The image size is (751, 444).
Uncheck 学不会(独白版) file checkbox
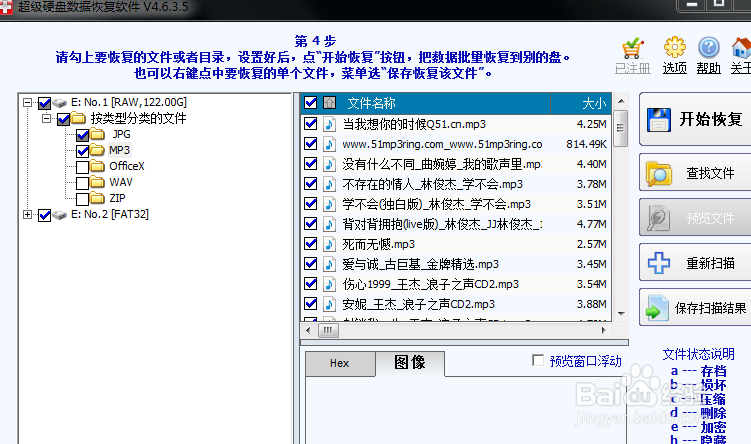coord(310,204)
